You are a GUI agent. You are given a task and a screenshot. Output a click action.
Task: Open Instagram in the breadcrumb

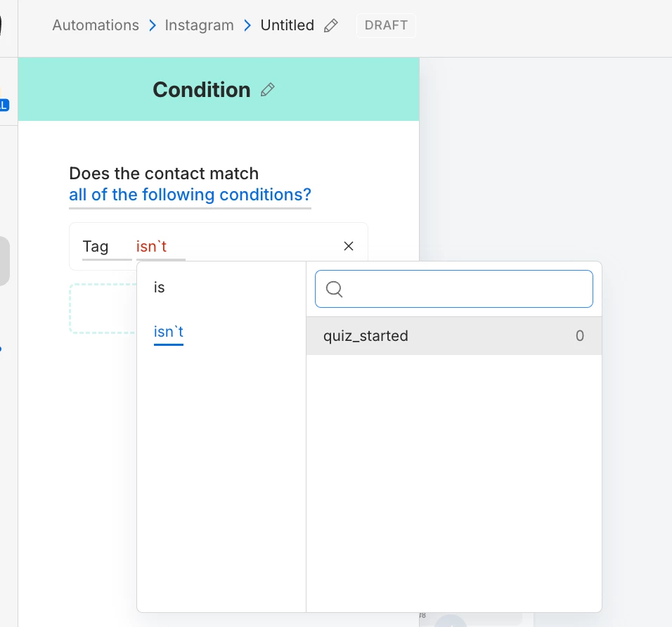(x=199, y=25)
